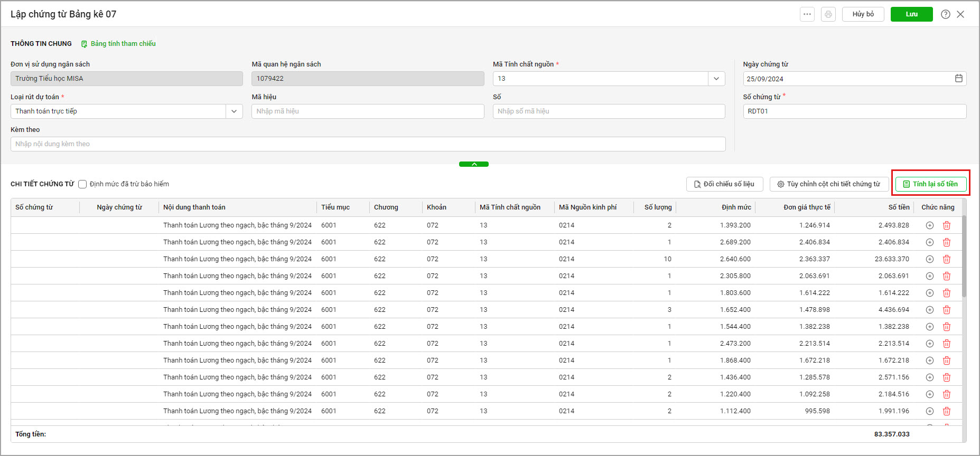Open calendar picker for Ngày chứng từ
The height and width of the screenshot is (456, 980).
pos(958,79)
